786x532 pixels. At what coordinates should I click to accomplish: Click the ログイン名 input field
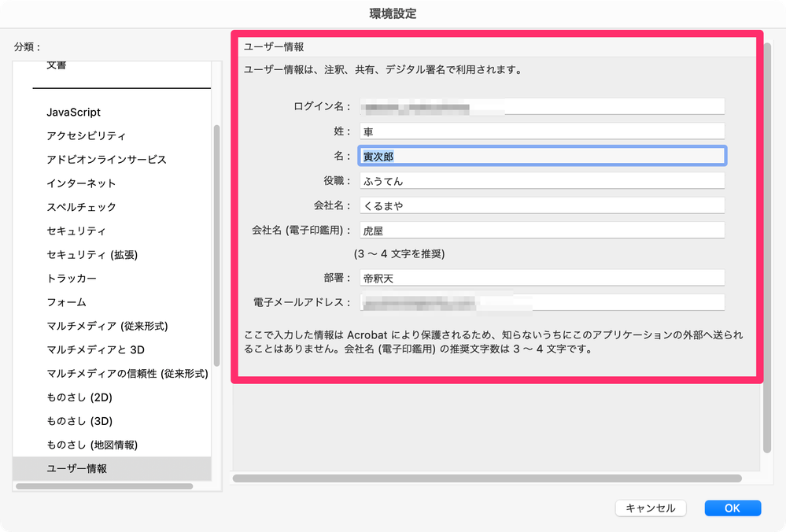[542, 106]
